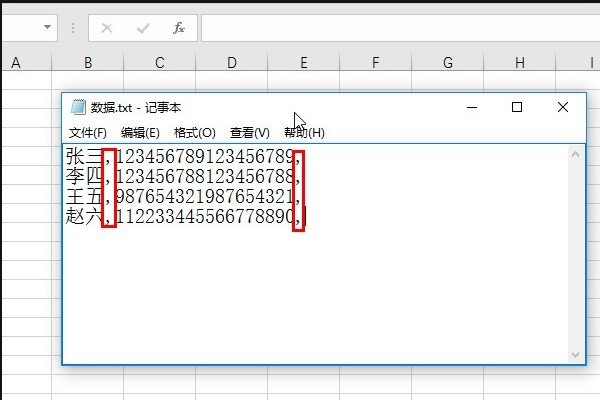
Task: Click Notepad scrollbar up arrow
Action: click(575, 154)
